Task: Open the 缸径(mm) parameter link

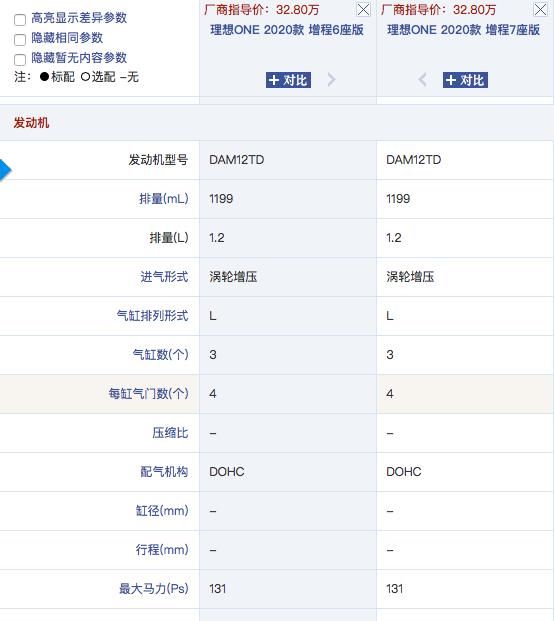Action: [x=162, y=511]
